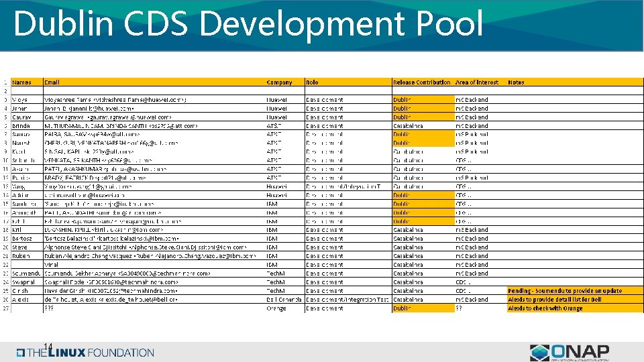
Task: Click the name cell 'Gaurav'
Action: click(x=21, y=117)
